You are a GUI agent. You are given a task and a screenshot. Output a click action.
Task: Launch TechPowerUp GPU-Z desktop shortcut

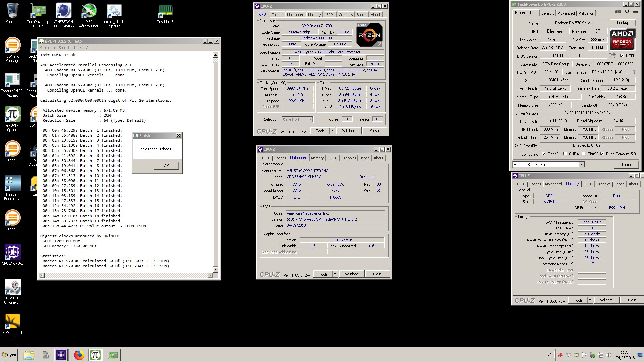pos(38,15)
